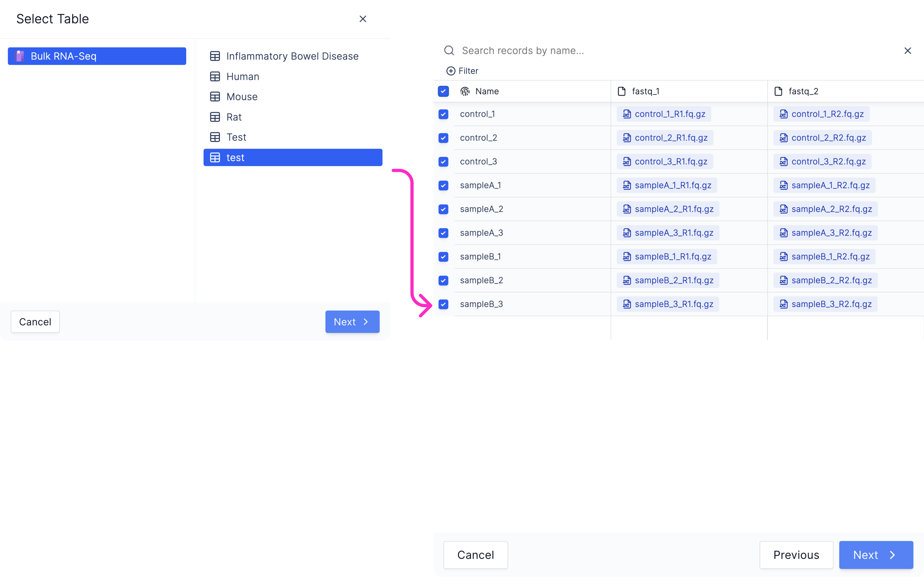The image size is (924, 577).
Task: Click the search magnifier icon
Action: (x=449, y=50)
